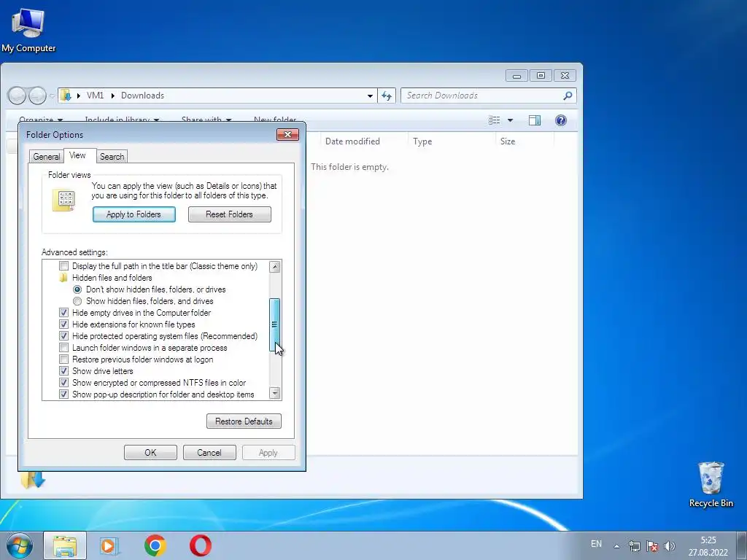Enable Display the full path in title bar
Image resolution: width=747 pixels, height=560 pixels.
[64, 266]
